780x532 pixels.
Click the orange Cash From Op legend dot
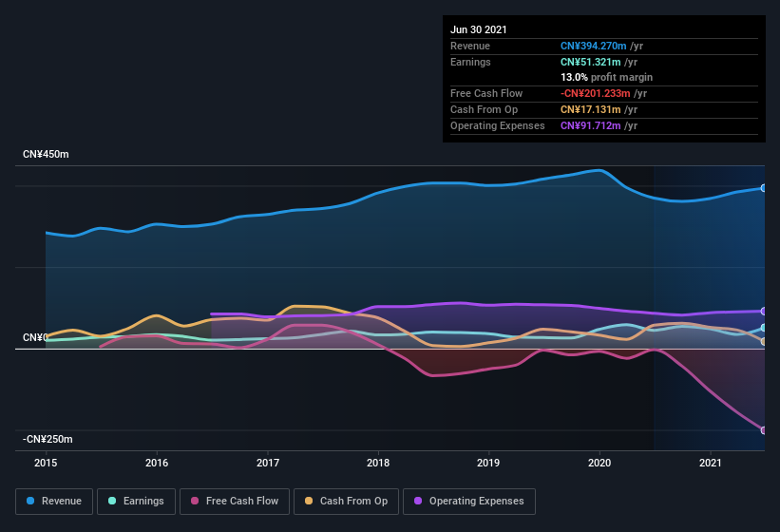tap(309, 501)
